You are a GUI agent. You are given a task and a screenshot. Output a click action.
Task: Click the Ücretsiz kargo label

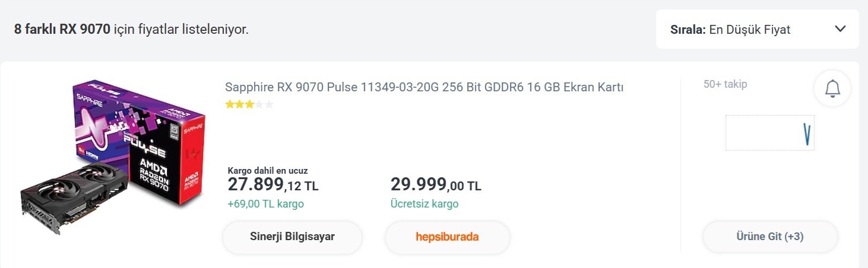tap(424, 204)
